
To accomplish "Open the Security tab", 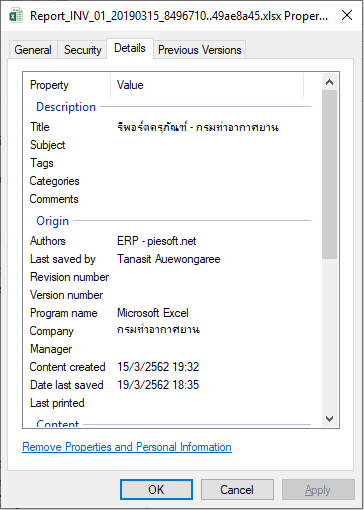I will click(x=82, y=50).
